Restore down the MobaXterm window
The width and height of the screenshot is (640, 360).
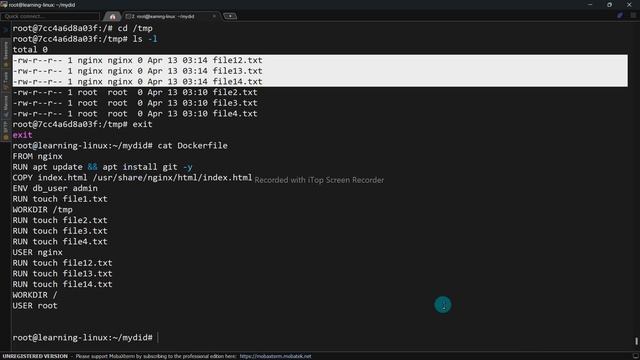pyautogui.click(x=609, y=4)
